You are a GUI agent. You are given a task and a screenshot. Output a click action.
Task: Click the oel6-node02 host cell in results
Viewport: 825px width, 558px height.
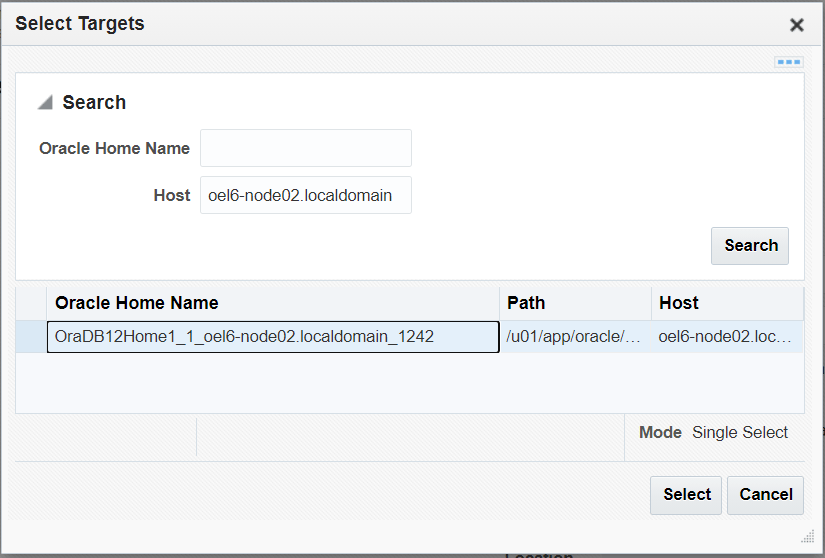[727, 337]
